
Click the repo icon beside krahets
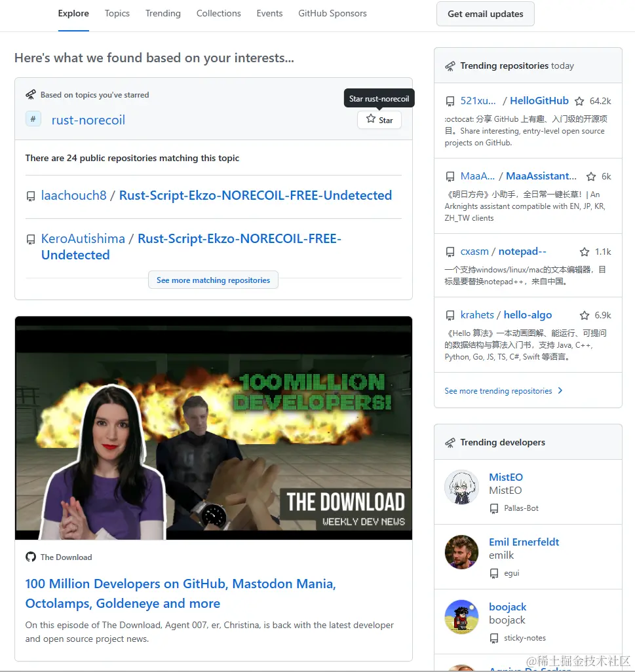pyautogui.click(x=450, y=316)
